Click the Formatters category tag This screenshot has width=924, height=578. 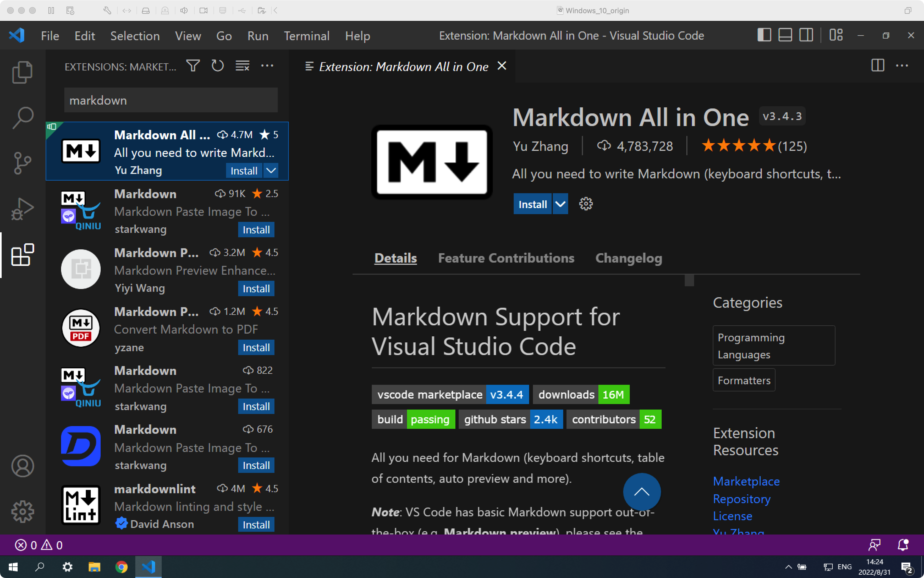click(x=744, y=380)
